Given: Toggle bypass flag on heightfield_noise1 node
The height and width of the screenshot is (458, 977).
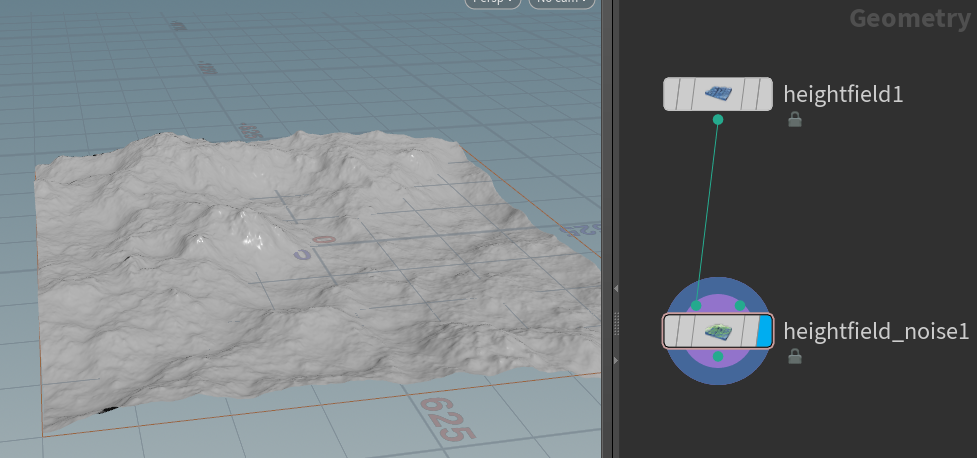Looking at the screenshot, I should [671, 332].
